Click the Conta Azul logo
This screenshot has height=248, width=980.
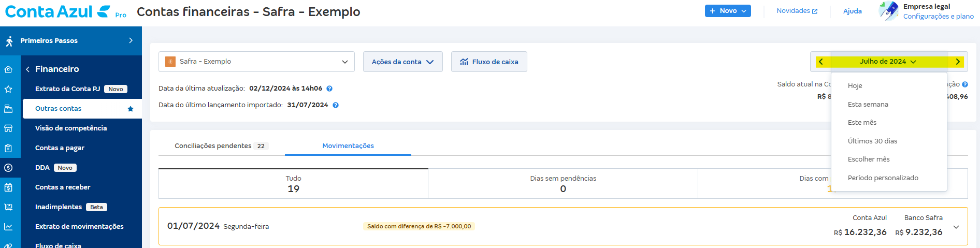point(57,11)
